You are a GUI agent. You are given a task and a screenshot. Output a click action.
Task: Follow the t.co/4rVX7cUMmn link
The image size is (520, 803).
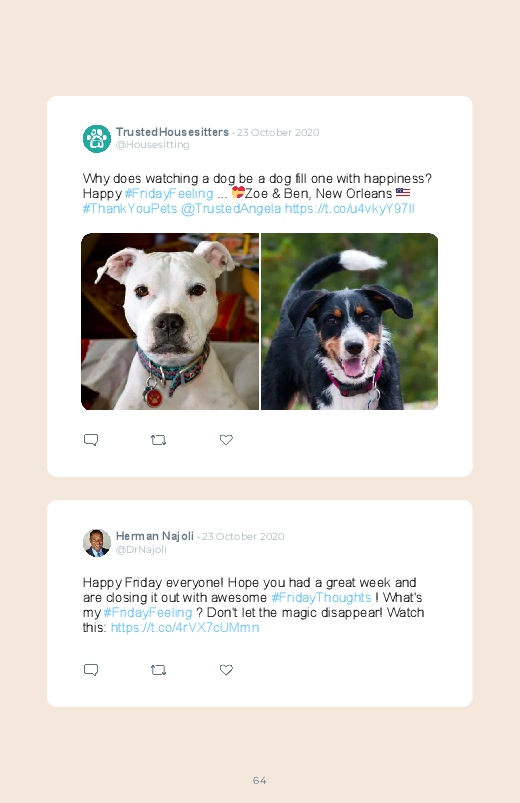pyautogui.click(x=185, y=627)
